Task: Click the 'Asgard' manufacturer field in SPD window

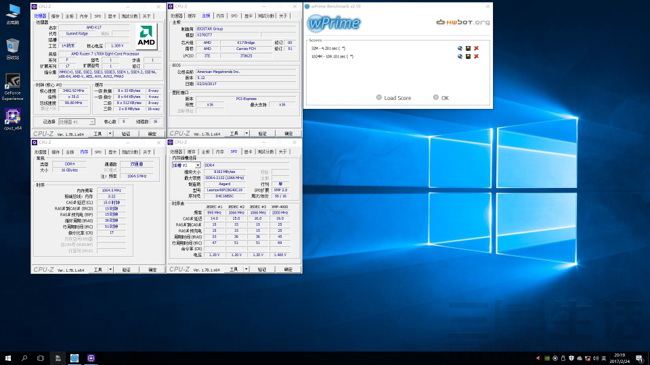Action: point(224,184)
